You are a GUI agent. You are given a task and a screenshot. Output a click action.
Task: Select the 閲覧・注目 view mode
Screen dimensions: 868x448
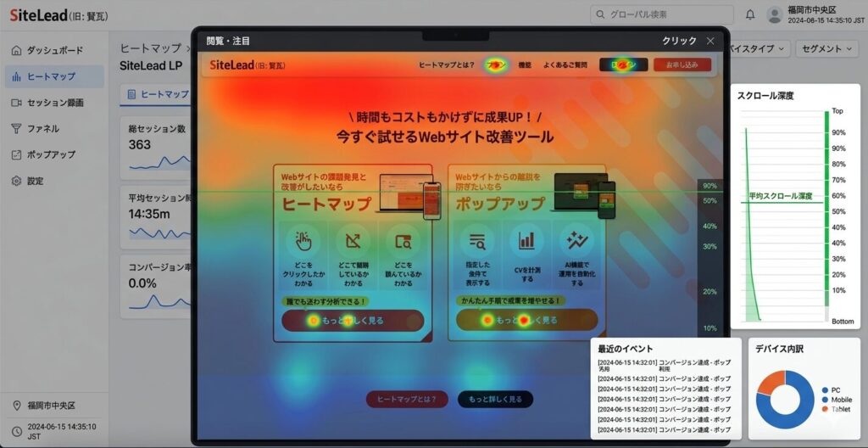[228, 41]
